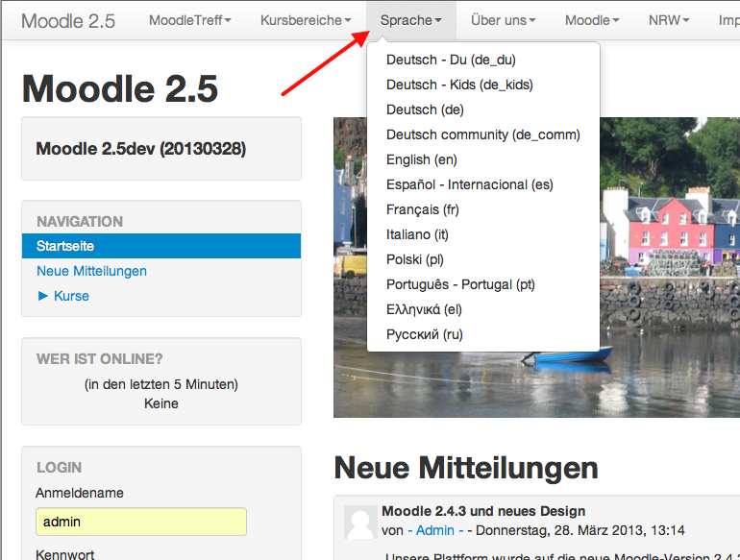This screenshot has height=560, width=740.
Task: Open Neue Mitteilungen navigation link
Action: click(x=91, y=271)
